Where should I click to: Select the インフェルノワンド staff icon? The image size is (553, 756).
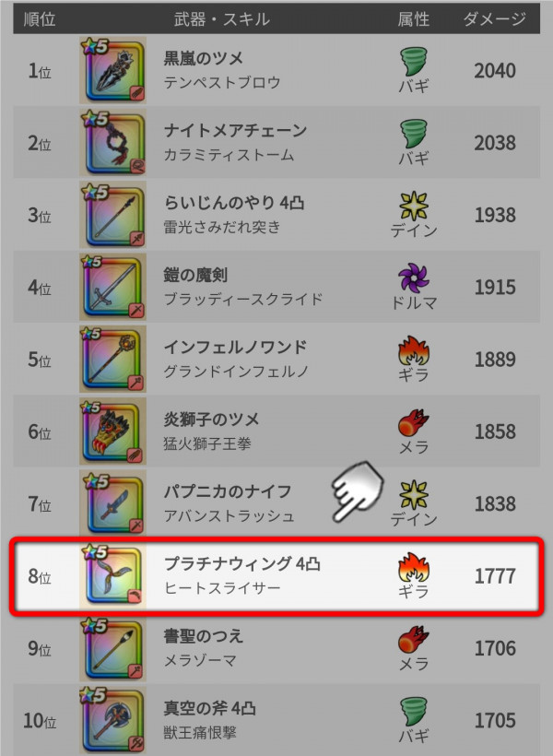click(x=112, y=359)
